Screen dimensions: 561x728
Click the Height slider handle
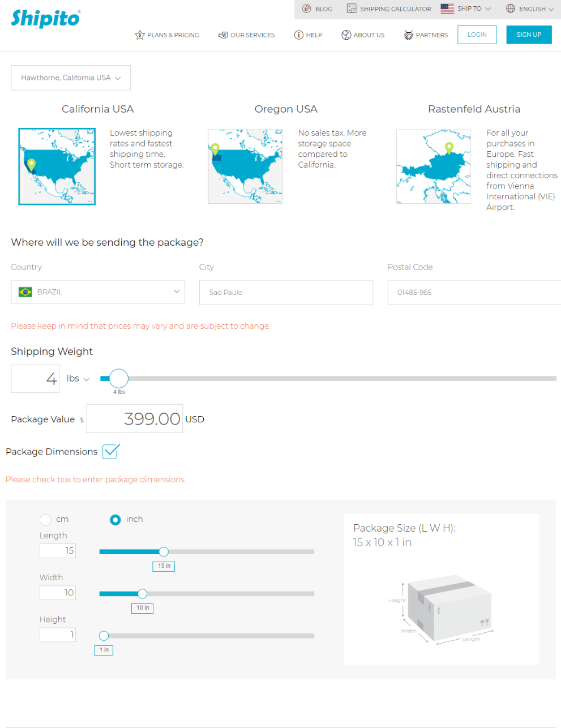tap(104, 636)
